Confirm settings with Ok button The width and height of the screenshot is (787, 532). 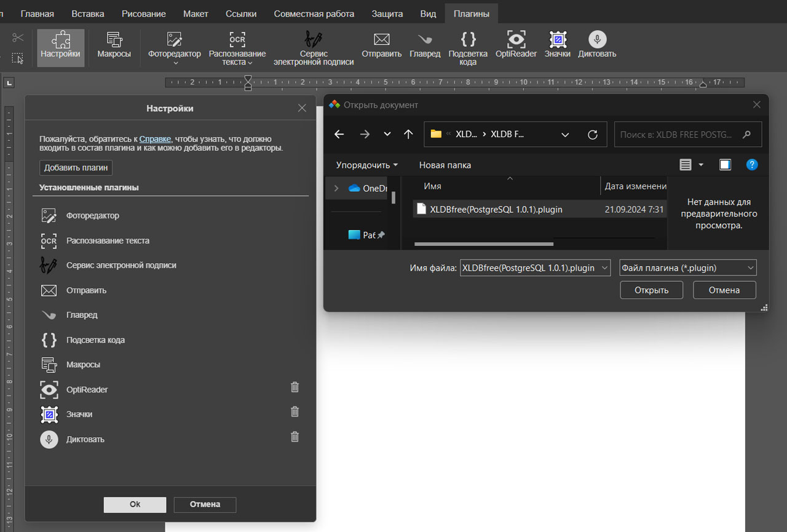[x=135, y=504]
